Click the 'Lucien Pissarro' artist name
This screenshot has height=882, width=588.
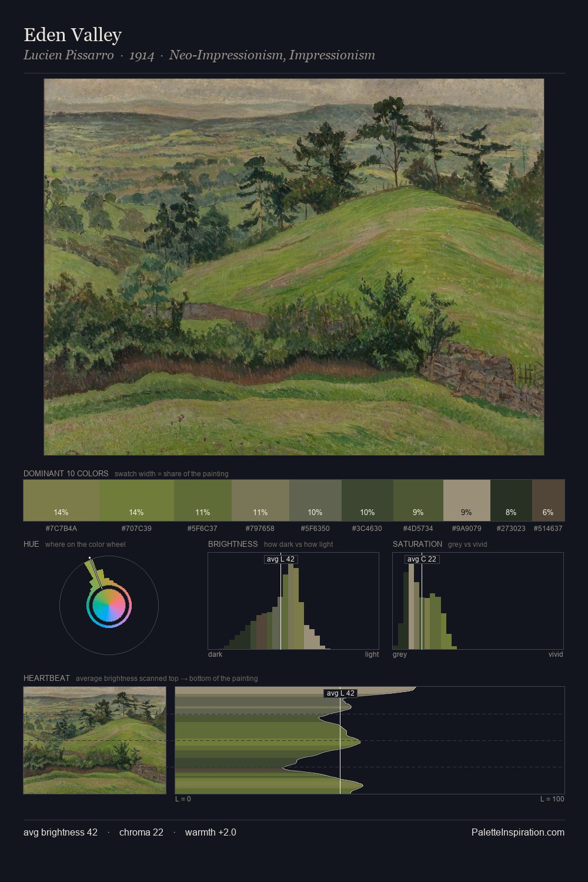(68, 55)
